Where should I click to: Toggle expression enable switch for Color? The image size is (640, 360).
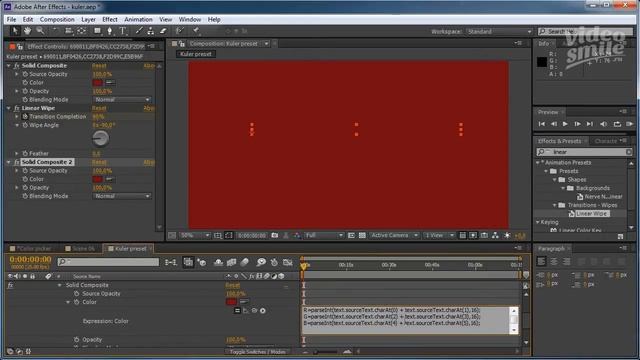pos(237,311)
